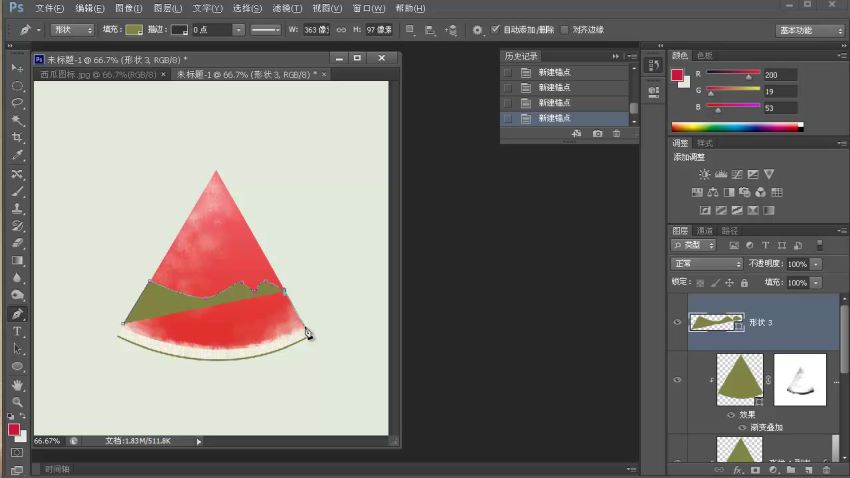The image size is (850, 478).
Task: Select the History Brush tool
Action: [x=17, y=226]
